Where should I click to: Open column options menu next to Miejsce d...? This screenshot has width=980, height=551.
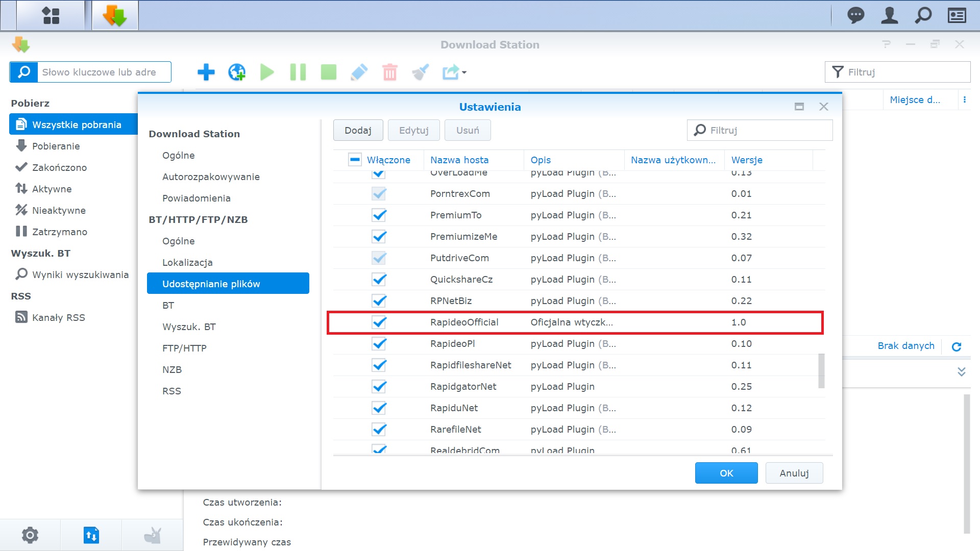(965, 100)
